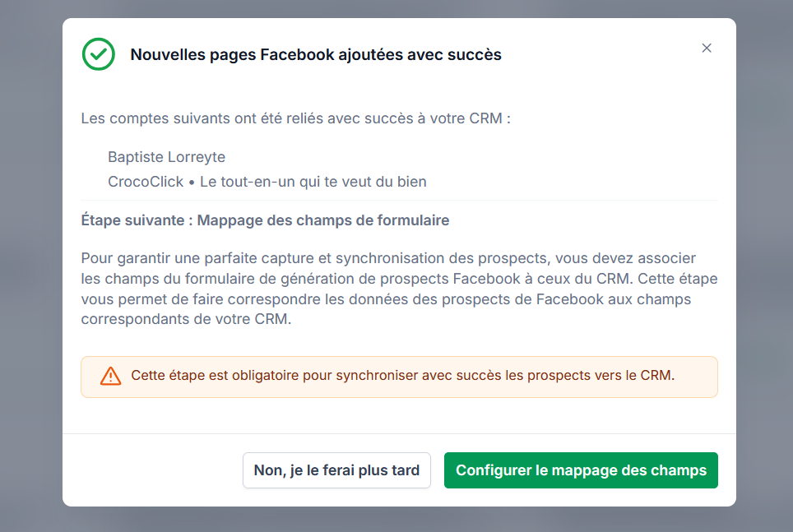
Task: Click the "Cette étape est obligatoire" warning banner text
Action: tap(402, 375)
